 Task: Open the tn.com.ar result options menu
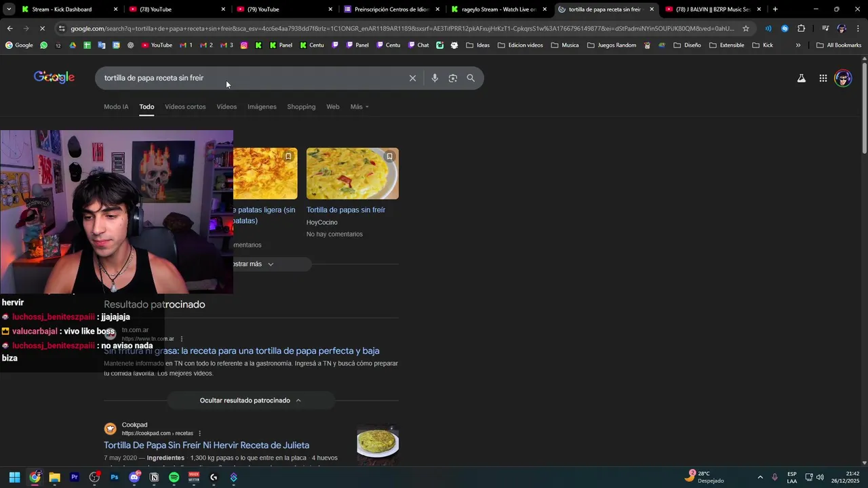(x=182, y=339)
